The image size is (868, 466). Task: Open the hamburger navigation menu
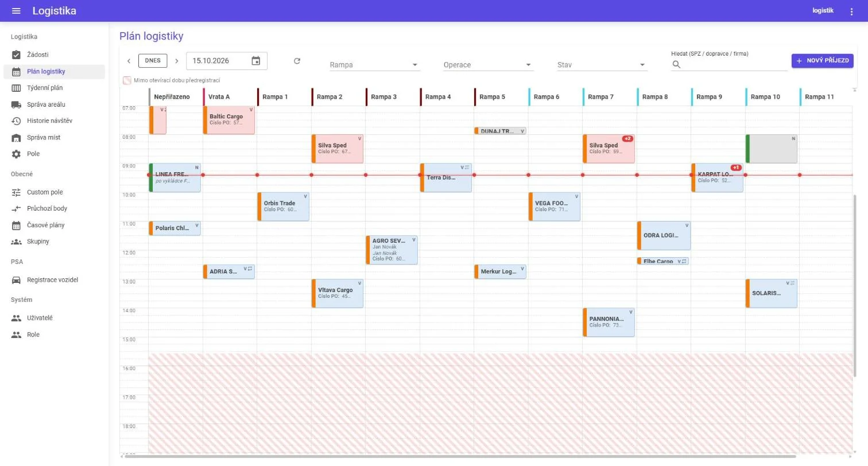16,11
